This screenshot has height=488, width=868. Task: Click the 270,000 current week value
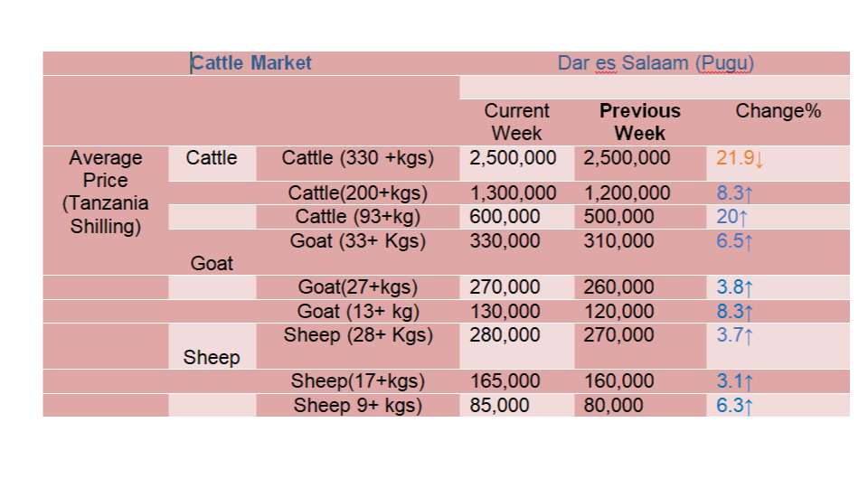506,287
